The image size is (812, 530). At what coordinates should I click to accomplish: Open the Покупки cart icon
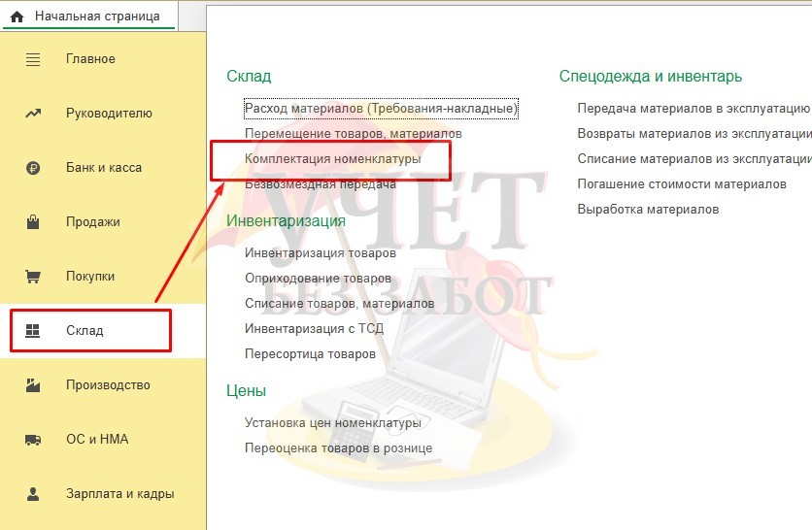[x=33, y=277]
